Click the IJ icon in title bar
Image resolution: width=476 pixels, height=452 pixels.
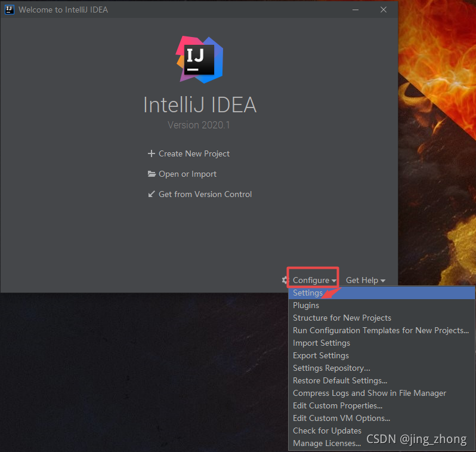(10, 10)
